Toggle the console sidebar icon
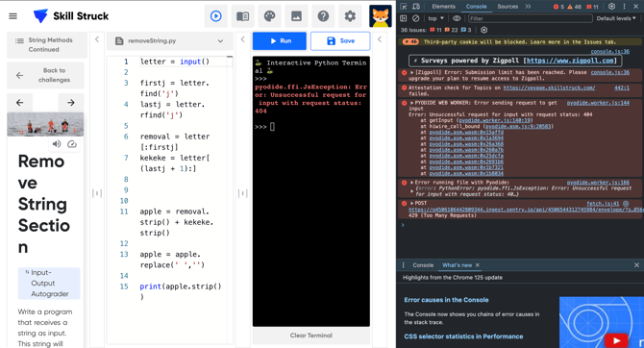 pyautogui.click(x=404, y=18)
